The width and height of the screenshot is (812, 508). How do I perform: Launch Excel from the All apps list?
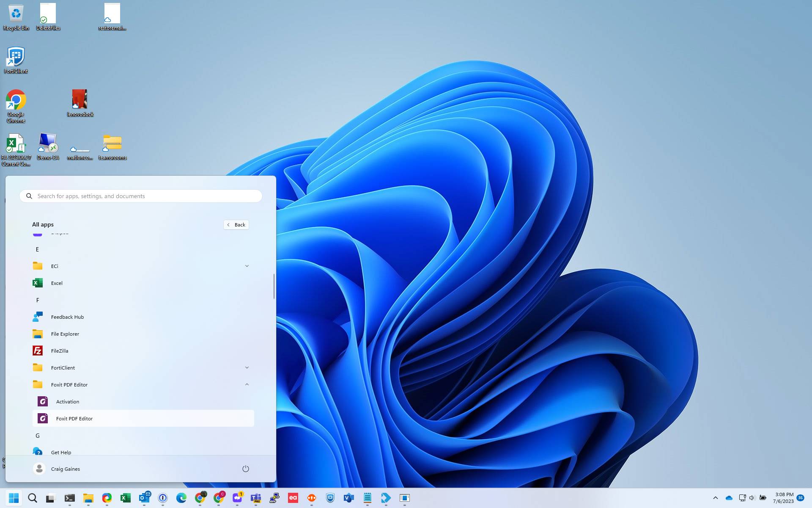pyautogui.click(x=57, y=283)
